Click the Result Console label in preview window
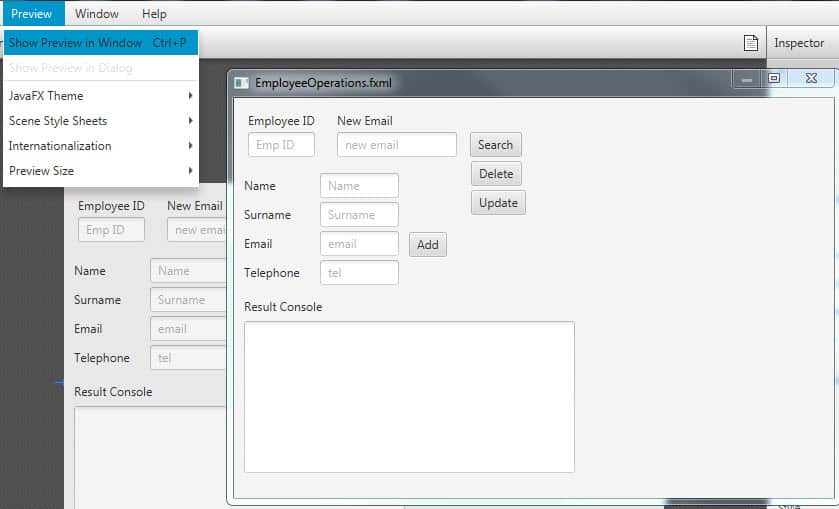Screen dimensions: 839x509 point(283,307)
